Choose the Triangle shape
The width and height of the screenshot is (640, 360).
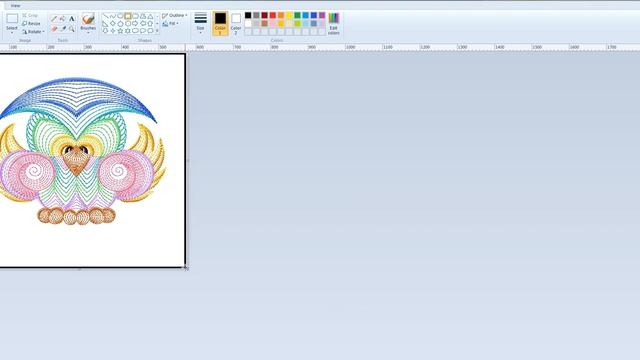[x=150, y=16]
